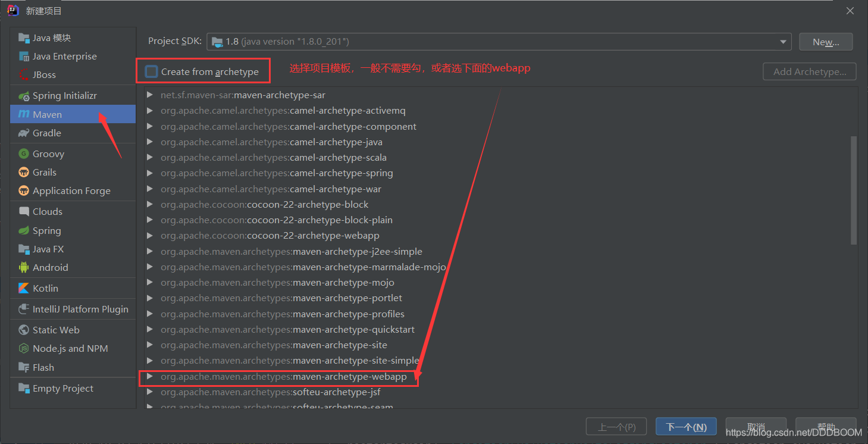Image resolution: width=868 pixels, height=444 pixels.
Task: Expand the maven-archetype-sar node
Action: [x=150, y=95]
